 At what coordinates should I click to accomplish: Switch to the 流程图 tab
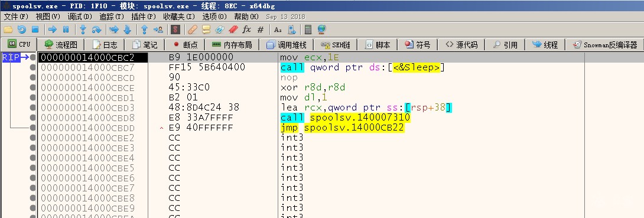coord(61,45)
